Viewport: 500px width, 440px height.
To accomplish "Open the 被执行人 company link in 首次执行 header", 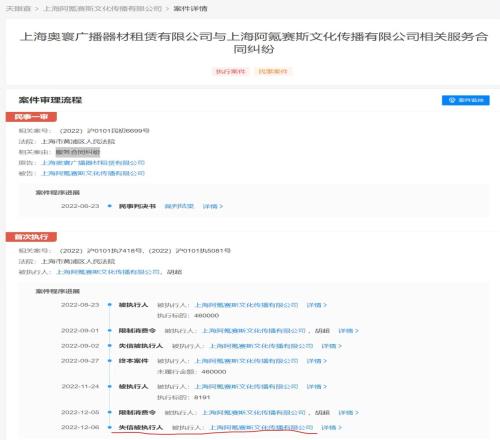I will pyautogui.click(x=108, y=272).
